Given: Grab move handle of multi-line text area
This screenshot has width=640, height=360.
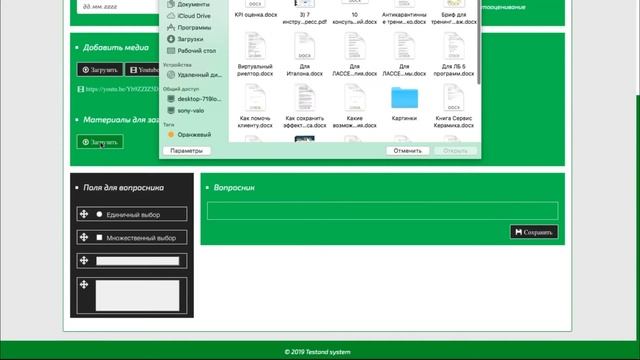Looking at the screenshot, I should (84, 284).
